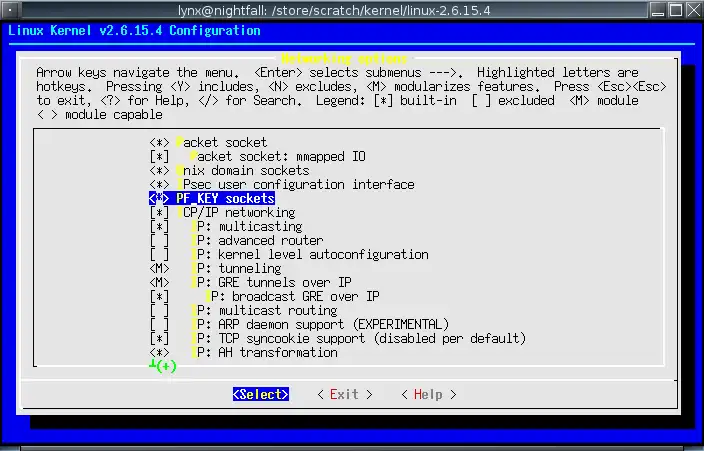Select IP: advanced router entry text
Screen dimensions: 704x451
257,241
